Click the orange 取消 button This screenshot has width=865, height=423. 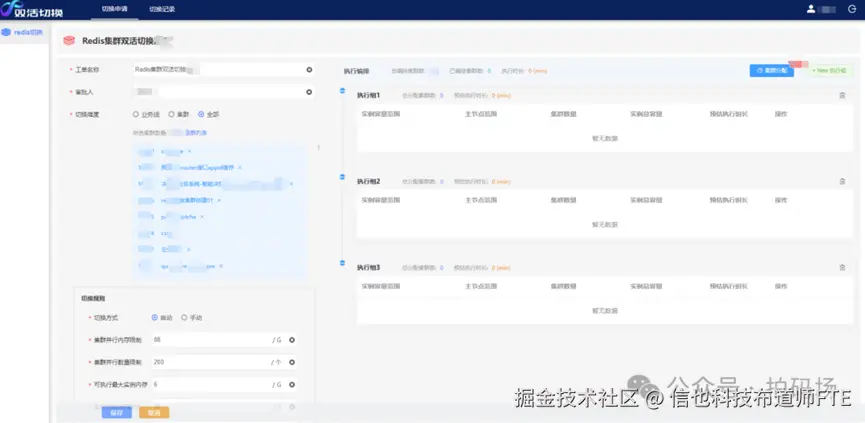pyautogui.click(x=154, y=413)
